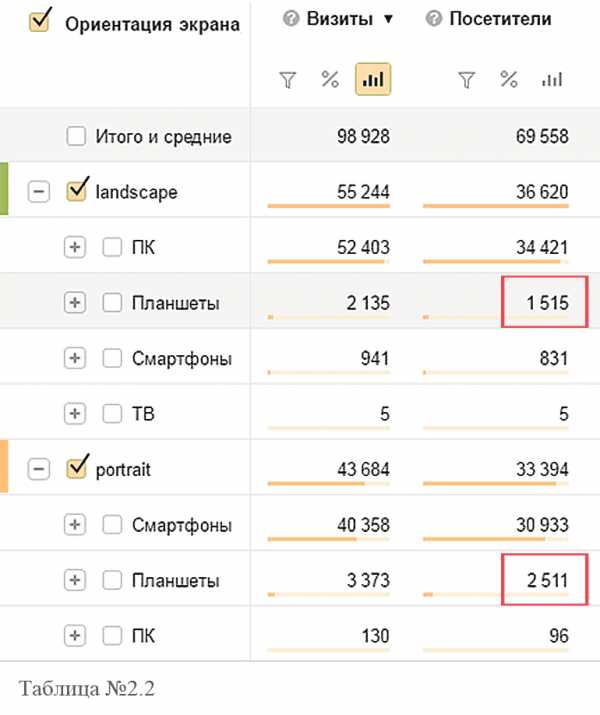Screen dimensions: 600x715
Task: Collapse the landscape group
Action: tap(39, 192)
